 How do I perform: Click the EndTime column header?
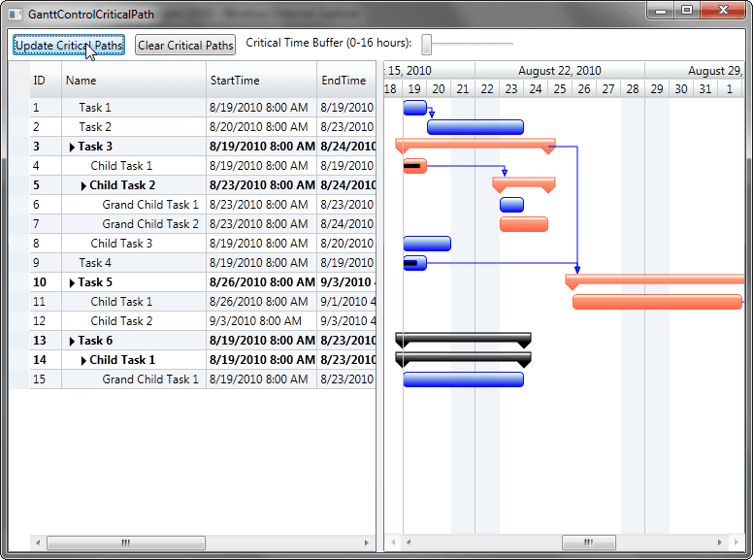(x=346, y=81)
